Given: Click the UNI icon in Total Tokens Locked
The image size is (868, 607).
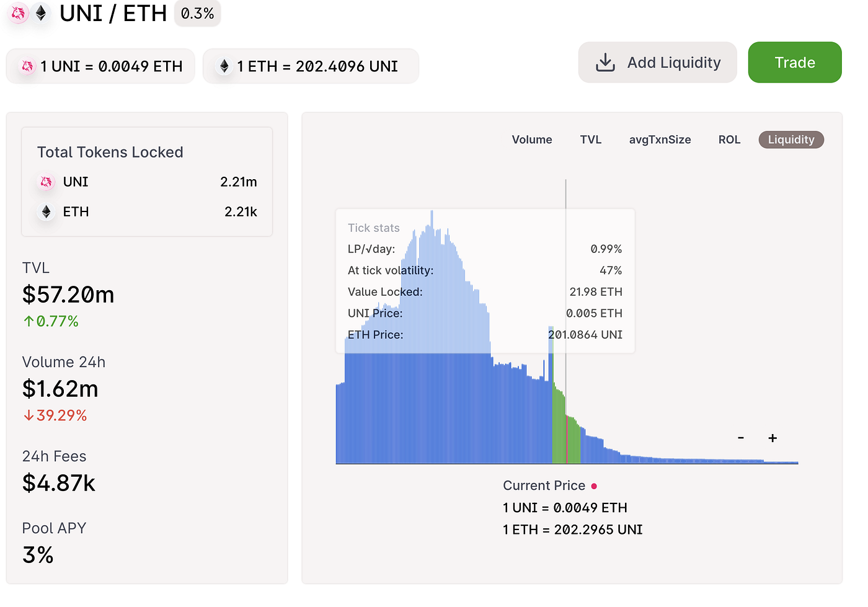Looking at the screenshot, I should coord(46,182).
